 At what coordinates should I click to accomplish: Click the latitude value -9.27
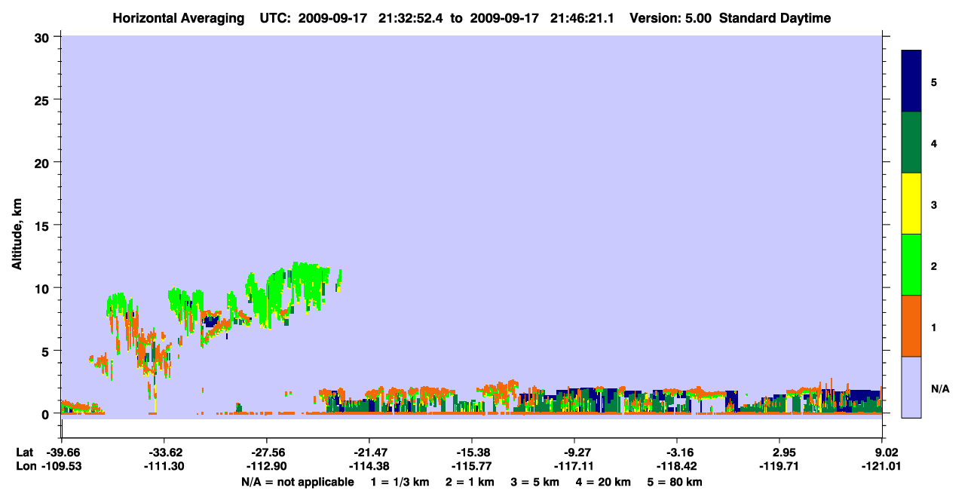[x=574, y=452]
